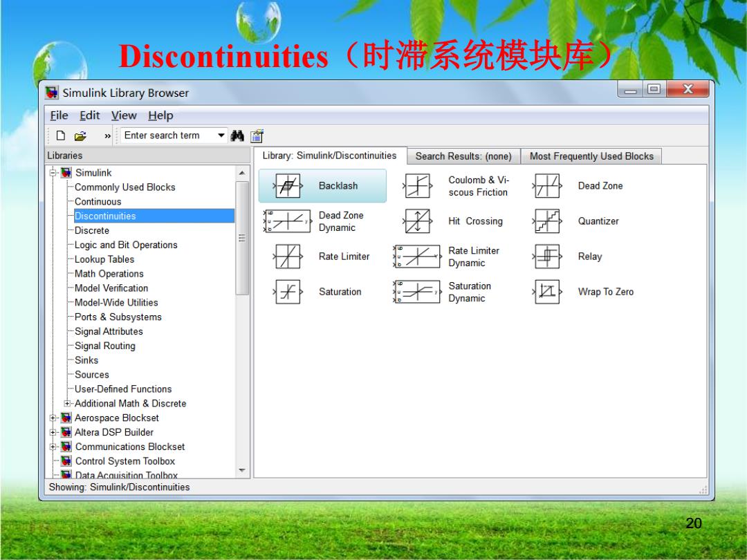Switch to the Search Results tab
Image resolution: width=747 pixels, height=560 pixels.
463,156
